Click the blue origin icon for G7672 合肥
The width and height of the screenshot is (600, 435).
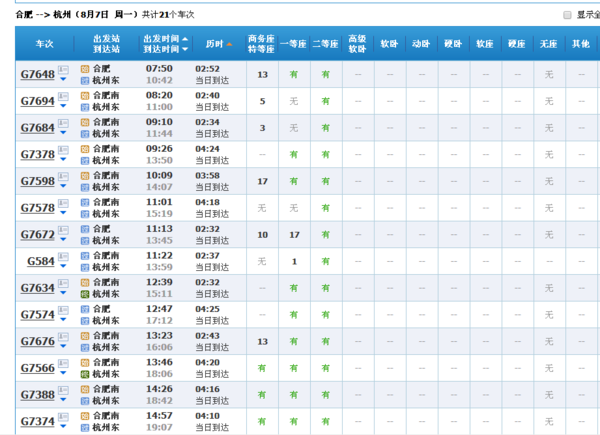(x=85, y=229)
